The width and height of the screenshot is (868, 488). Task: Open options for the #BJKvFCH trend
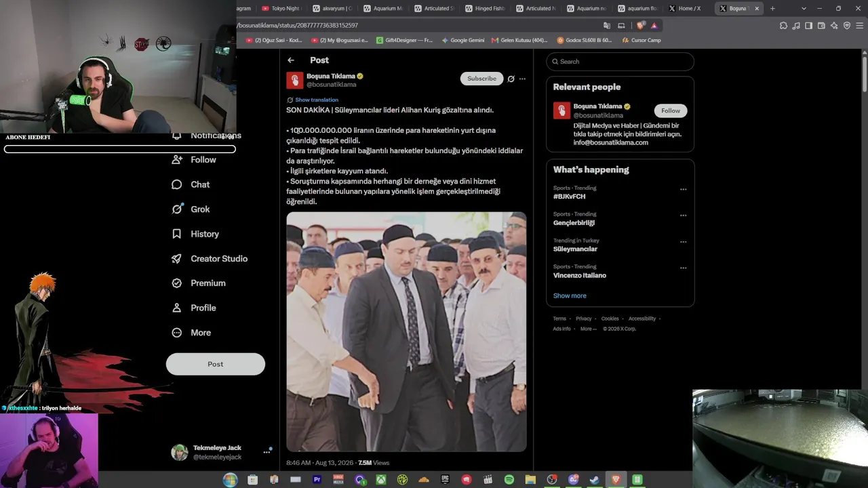pyautogui.click(x=683, y=190)
